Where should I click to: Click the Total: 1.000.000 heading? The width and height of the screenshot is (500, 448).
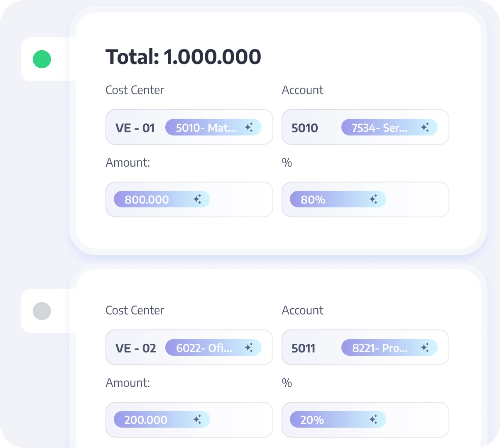pyautogui.click(x=183, y=57)
